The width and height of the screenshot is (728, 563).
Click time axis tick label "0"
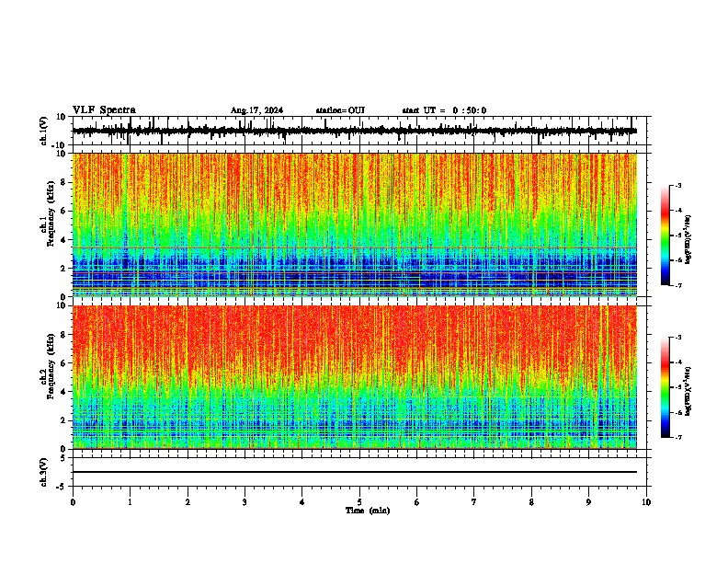[73, 502]
